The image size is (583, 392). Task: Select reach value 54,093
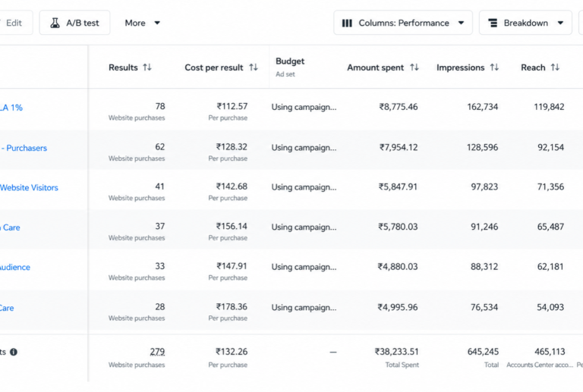tap(550, 307)
